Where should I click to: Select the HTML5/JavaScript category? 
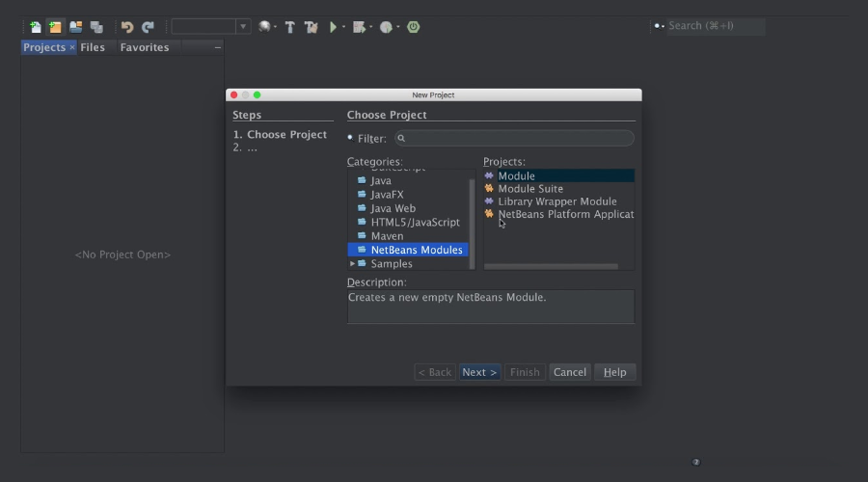(415, 222)
